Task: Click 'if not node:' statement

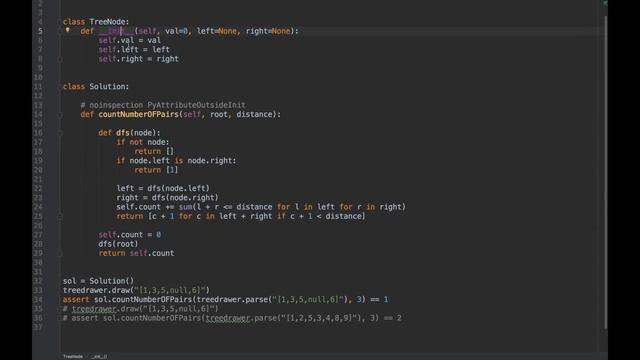Action: tap(142, 142)
